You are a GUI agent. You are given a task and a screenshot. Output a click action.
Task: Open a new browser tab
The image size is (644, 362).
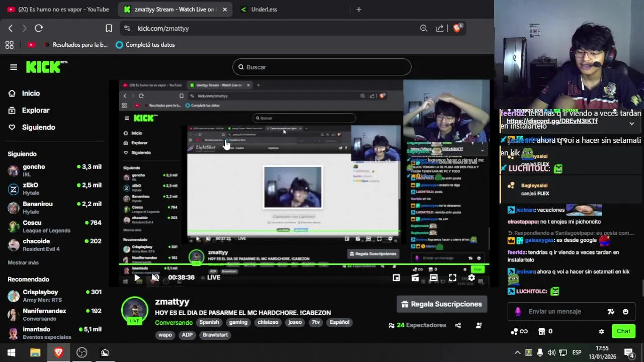pos(359,9)
